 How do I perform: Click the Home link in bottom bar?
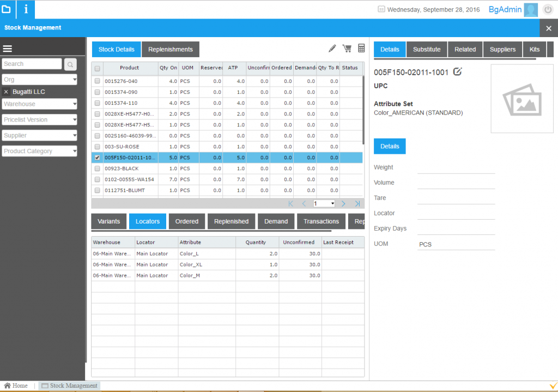click(x=20, y=385)
